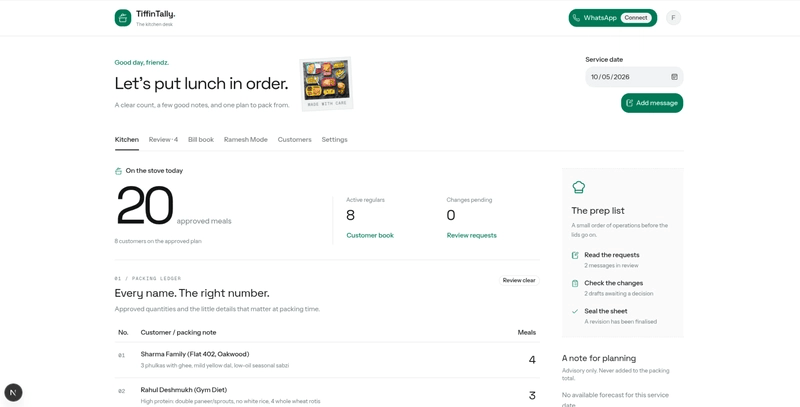This screenshot has height=407, width=800.
Task: Click the Read the requests item text
Action: [612, 255]
